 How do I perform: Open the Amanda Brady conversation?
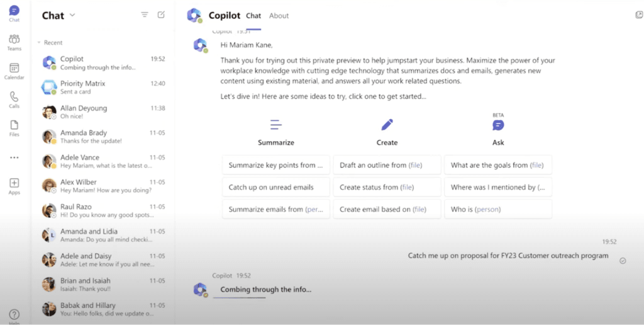pyautogui.click(x=104, y=137)
